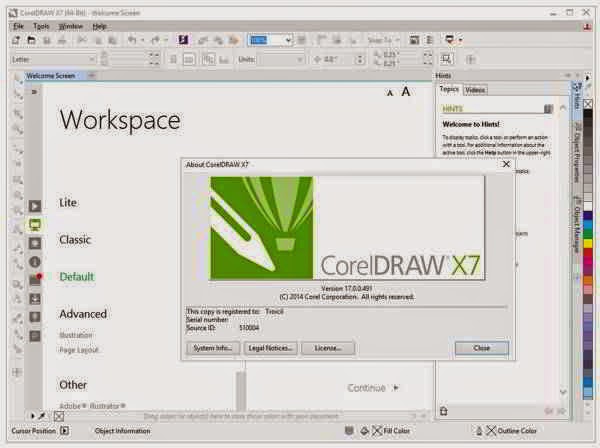Open the zoom level dropdown in the toolbar
600x448 pixels.
tap(288, 40)
